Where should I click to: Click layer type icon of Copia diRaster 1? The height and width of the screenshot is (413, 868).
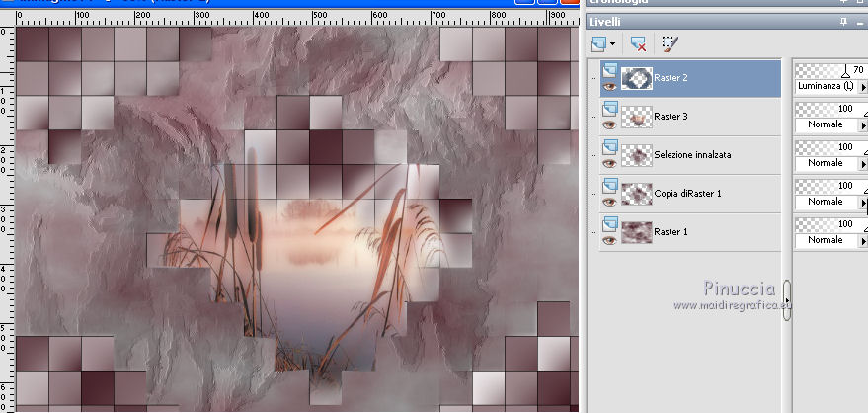tap(609, 186)
